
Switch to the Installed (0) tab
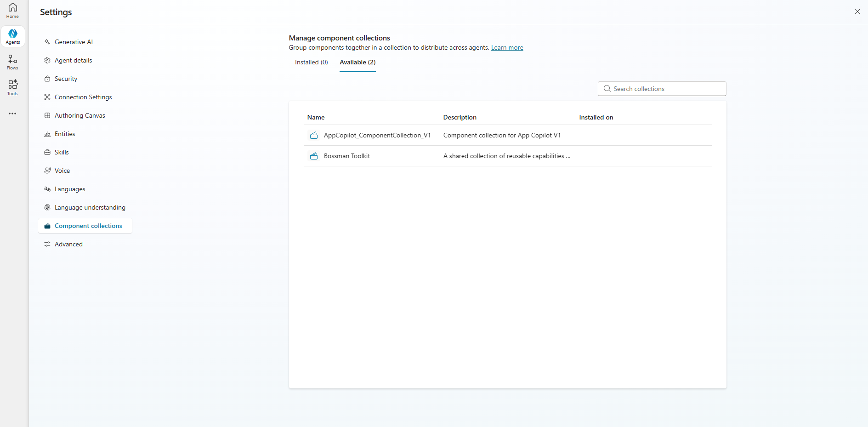click(x=311, y=63)
